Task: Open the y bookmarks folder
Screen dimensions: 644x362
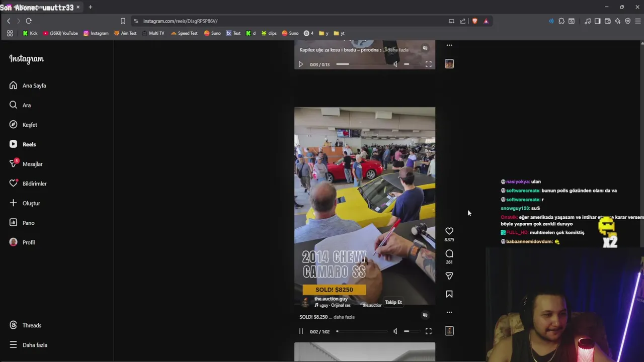Action: pos(324,33)
